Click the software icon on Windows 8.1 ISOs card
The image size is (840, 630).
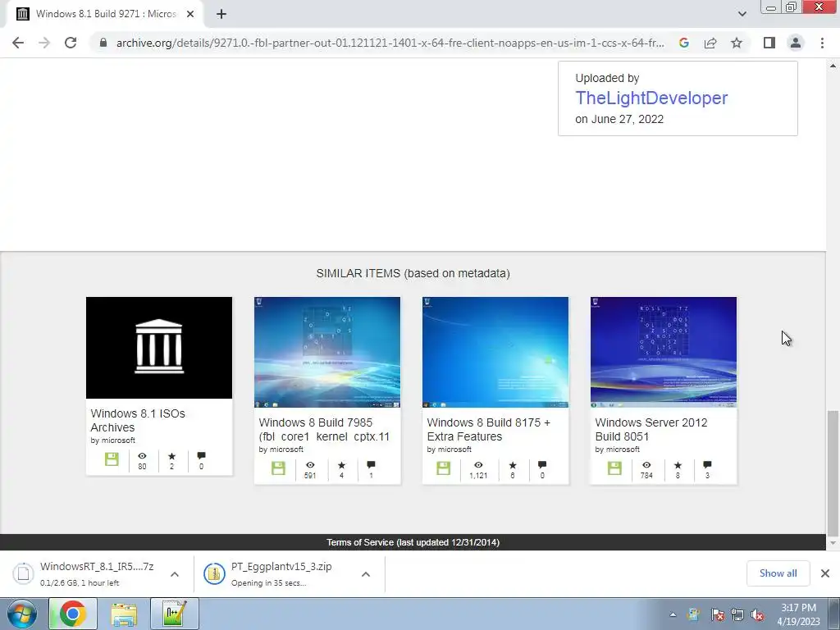point(112,459)
